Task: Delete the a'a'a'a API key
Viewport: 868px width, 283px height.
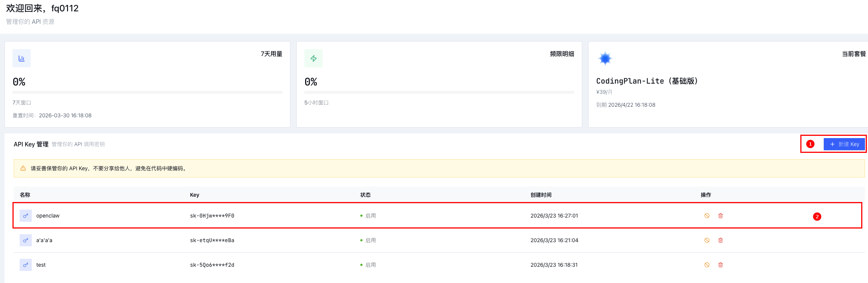Action: [x=721, y=240]
